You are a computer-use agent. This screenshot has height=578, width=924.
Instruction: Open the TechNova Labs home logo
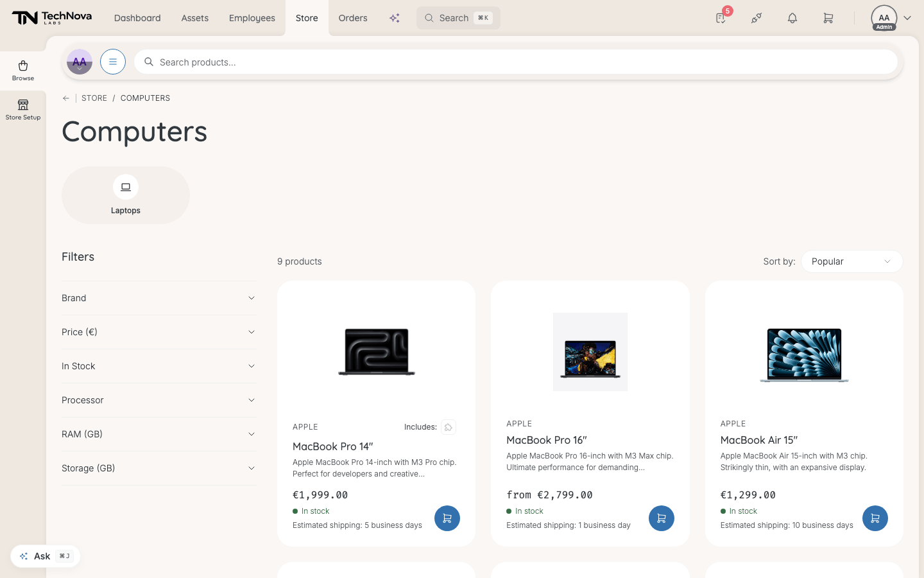pyautogui.click(x=52, y=18)
